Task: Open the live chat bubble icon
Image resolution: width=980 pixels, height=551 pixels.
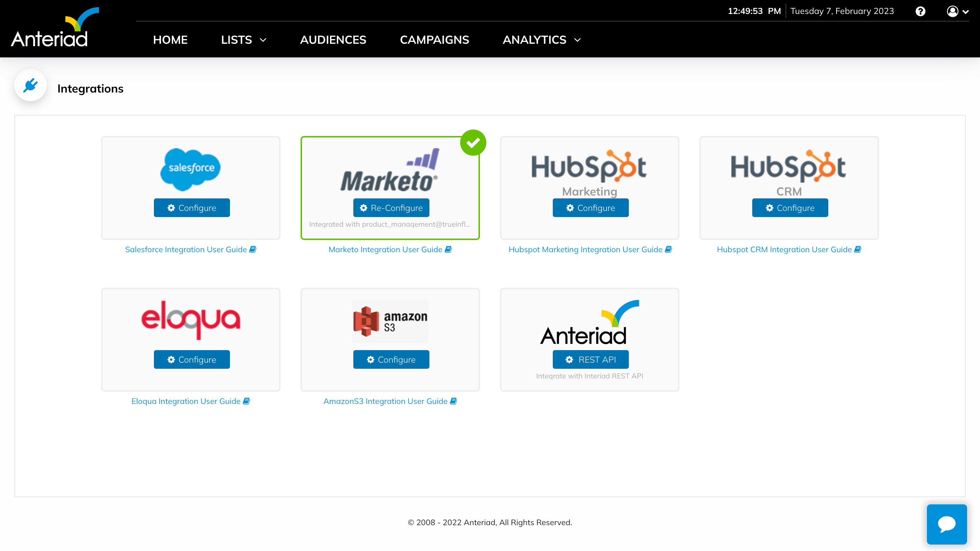Action: pos(947,524)
